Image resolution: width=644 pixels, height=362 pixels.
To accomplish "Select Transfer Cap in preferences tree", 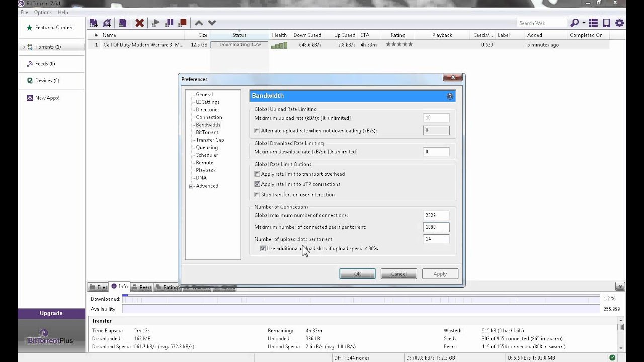I will [x=210, y=140].
